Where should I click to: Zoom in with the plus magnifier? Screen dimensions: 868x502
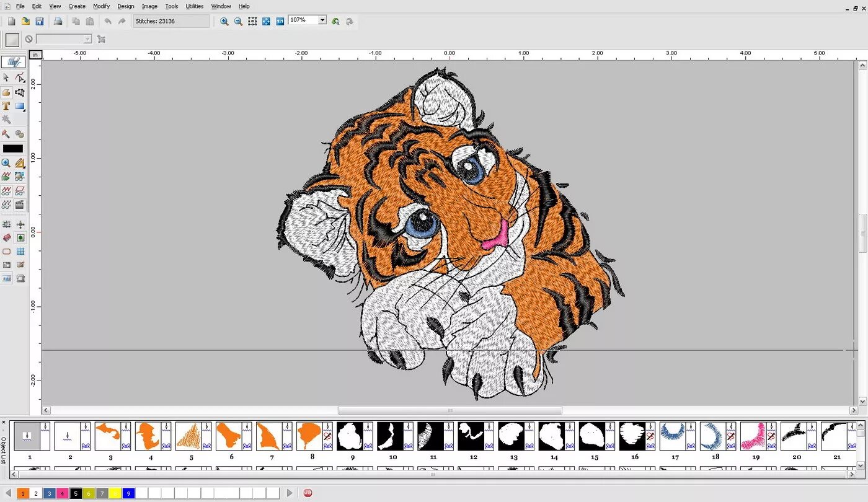point(224,21)
